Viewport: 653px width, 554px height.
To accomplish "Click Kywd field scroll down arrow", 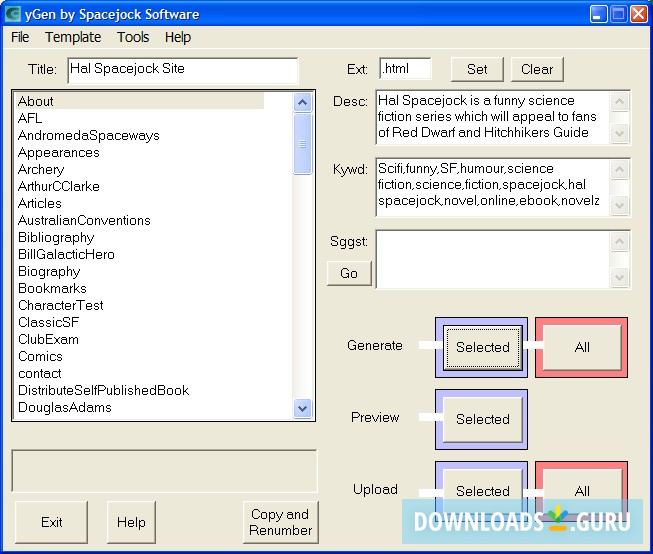I will (619, 206).
